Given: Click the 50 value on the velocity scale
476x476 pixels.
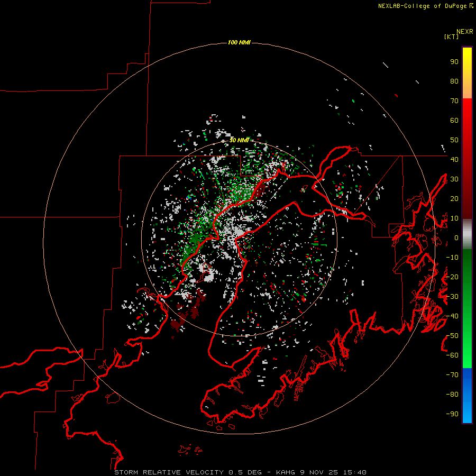Looking at the screenshot, I should click(x=454, y=140).
